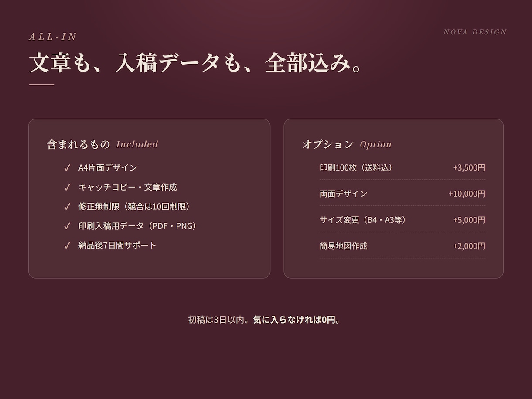
Task: Click the +2,000円 price
Action: pos(469,246)
